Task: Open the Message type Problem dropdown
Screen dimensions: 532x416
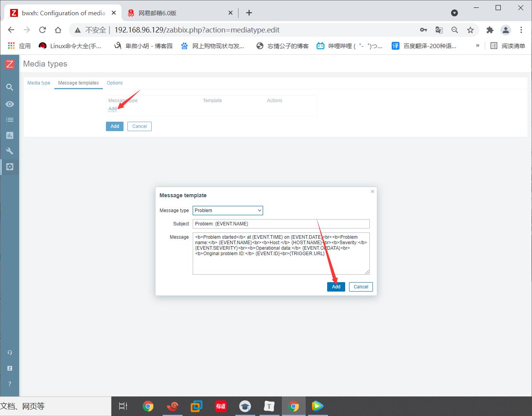Action: point(228,211)
